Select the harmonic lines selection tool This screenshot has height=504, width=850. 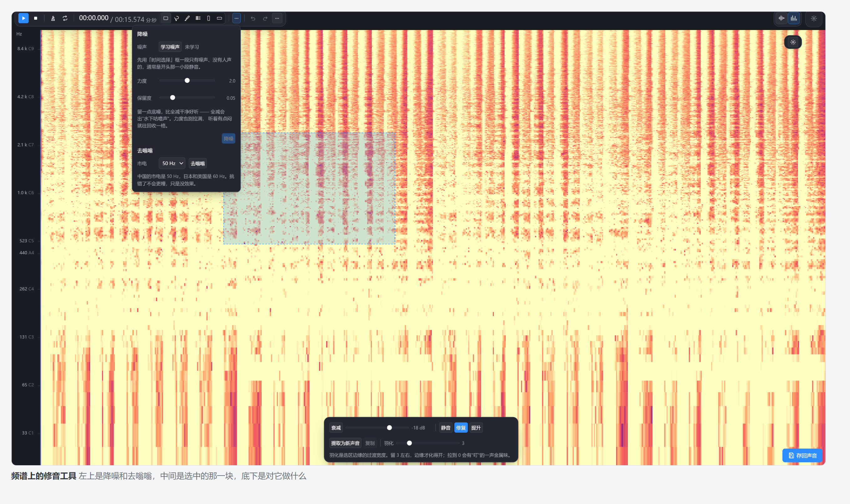point(198,18)
